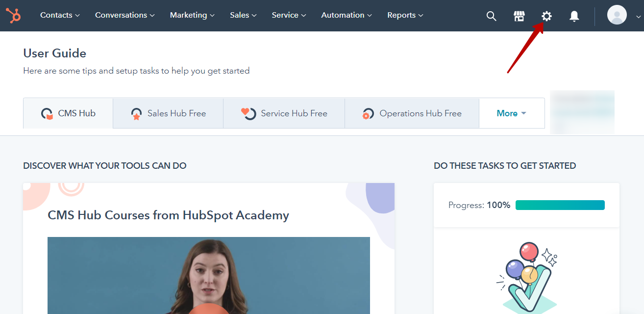This screenshot has height=314, width=644.
Task: Click the Sales Hub star icon
Action: click(x=136, y=114)
